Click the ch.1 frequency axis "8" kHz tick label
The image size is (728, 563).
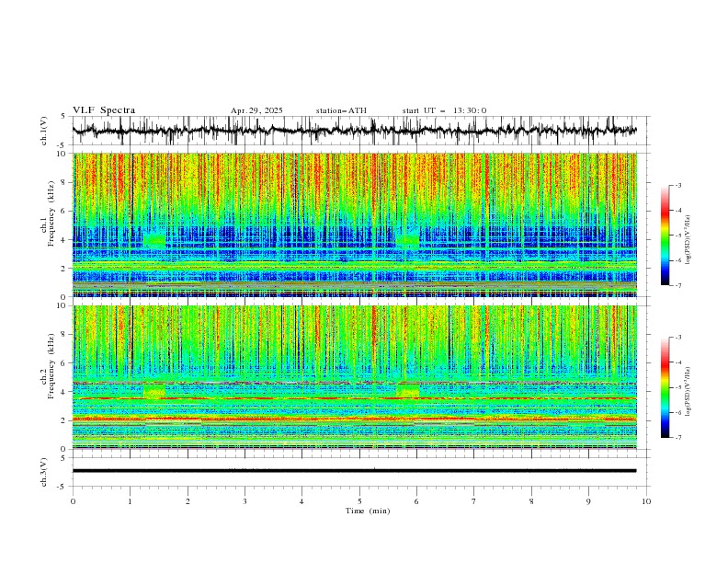(64, 182)
